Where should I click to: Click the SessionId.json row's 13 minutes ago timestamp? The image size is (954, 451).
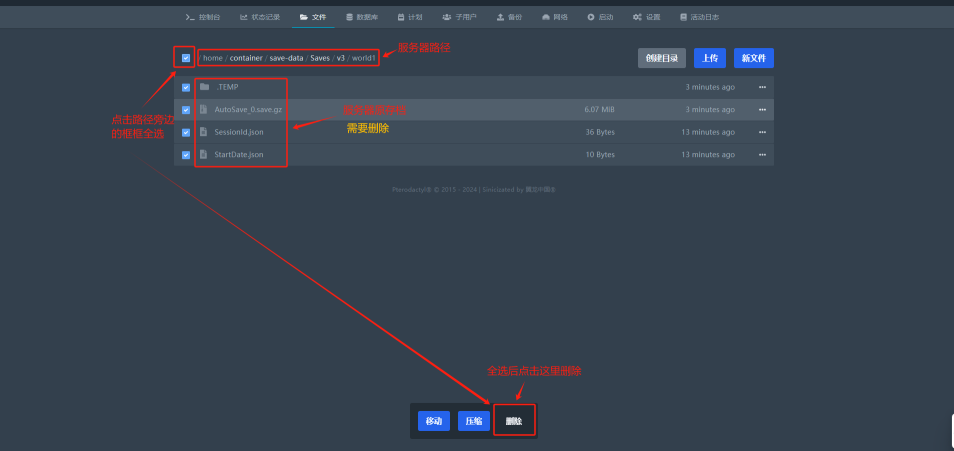pyautogui.click(x=708, y=132)
